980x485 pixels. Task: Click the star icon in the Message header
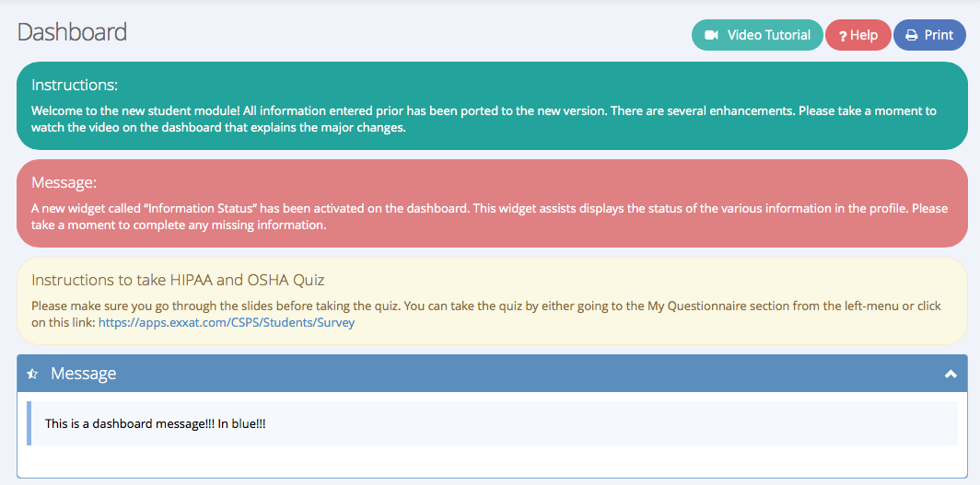coord(33,374)
